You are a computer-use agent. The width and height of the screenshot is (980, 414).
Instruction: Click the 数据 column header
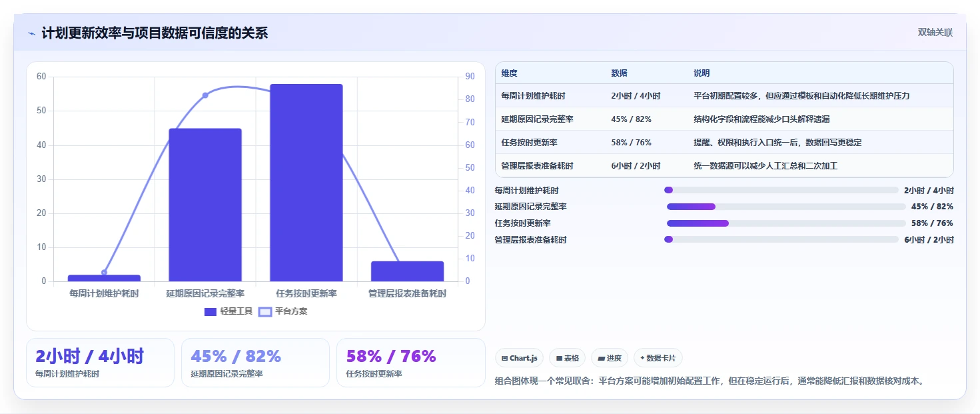coord(619,73)
